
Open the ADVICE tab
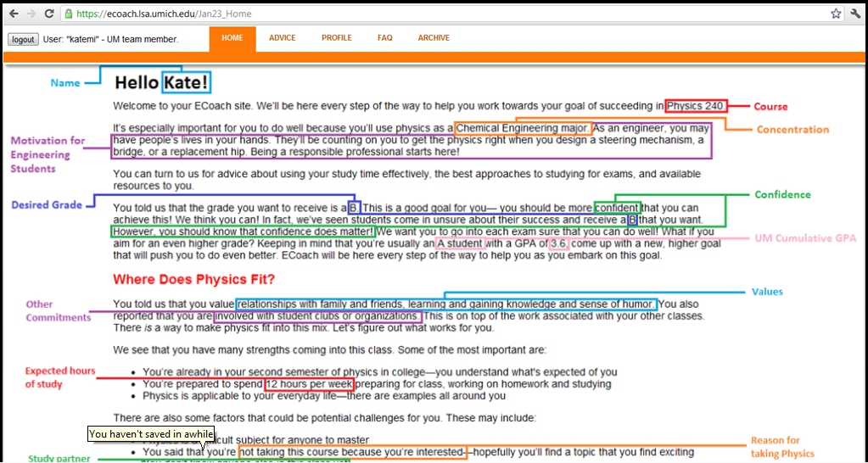tap(283, 38)
